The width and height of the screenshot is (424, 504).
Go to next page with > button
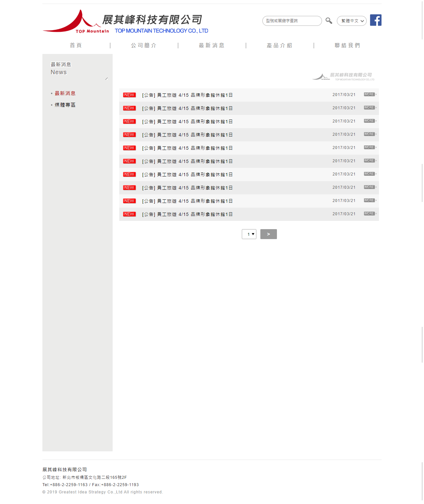(269, 234)
